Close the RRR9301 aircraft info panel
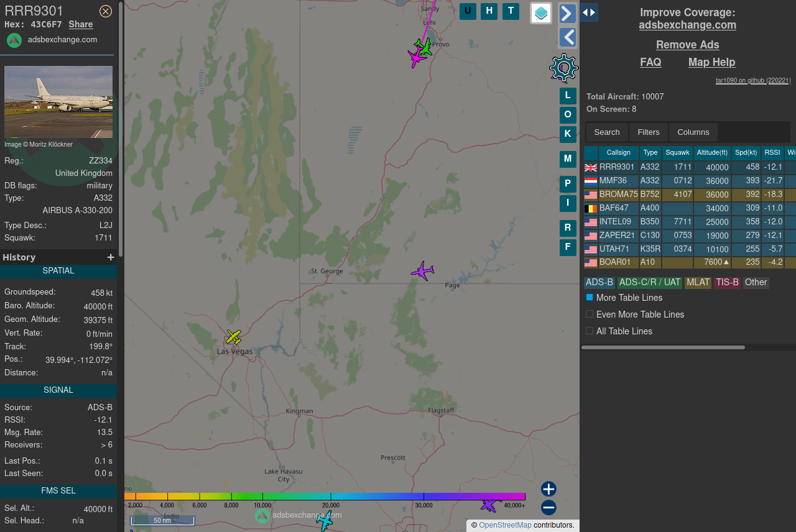 [x=106, y=11]
